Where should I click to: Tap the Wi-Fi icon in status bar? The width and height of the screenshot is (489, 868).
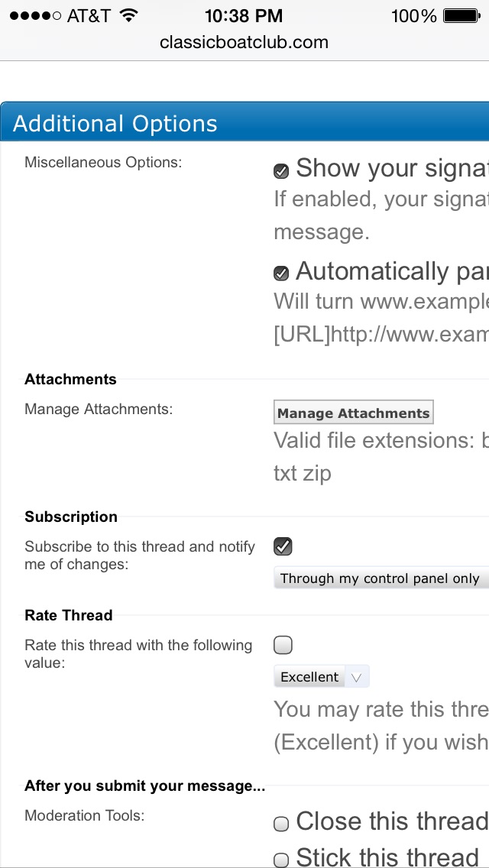129,15
